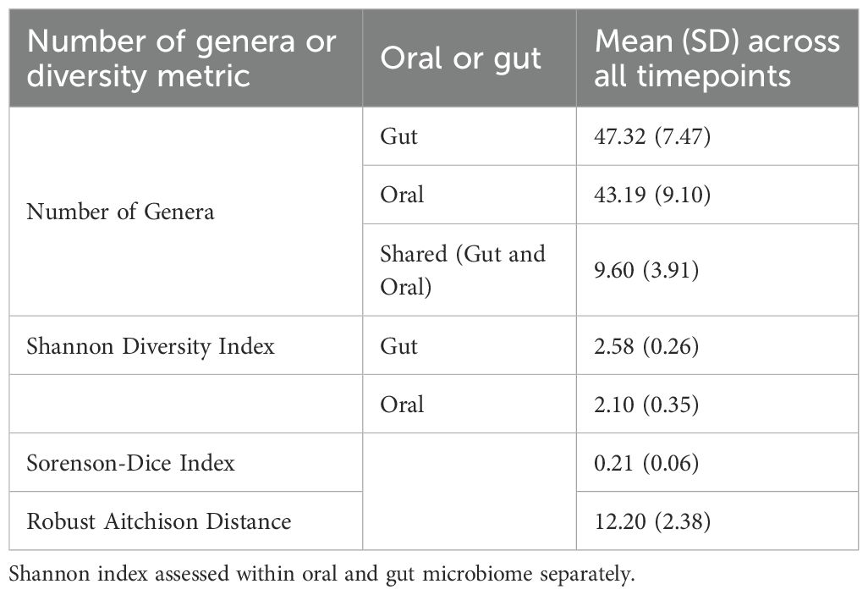
Task: Click the value 0.21 (0.06)
Action: [x=646, y=463]
